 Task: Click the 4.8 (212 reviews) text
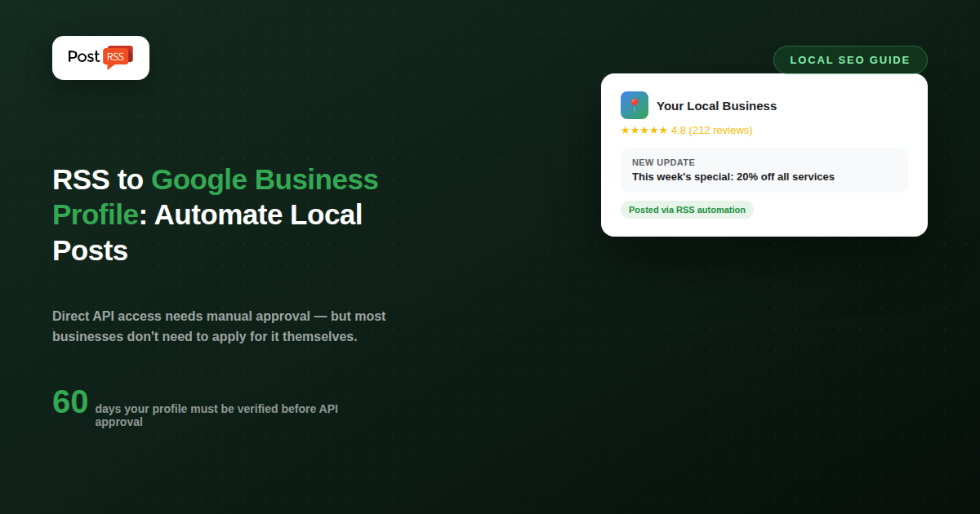(x=711, y=131)
